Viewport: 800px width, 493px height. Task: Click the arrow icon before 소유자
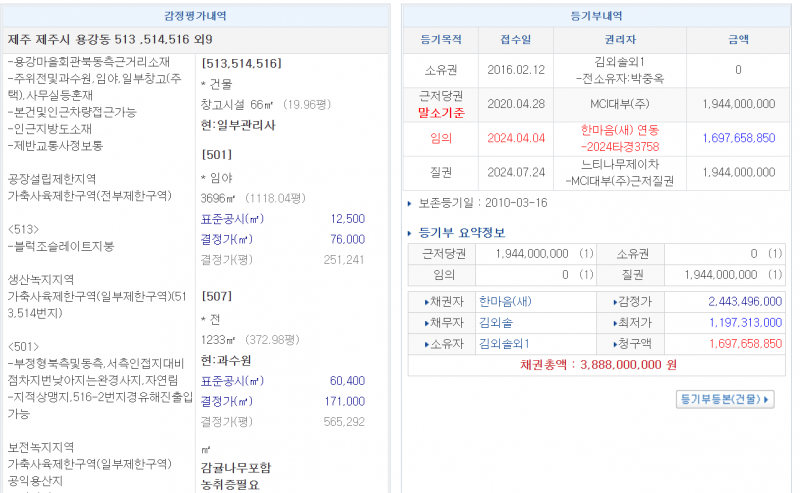[x=427, y=344]
